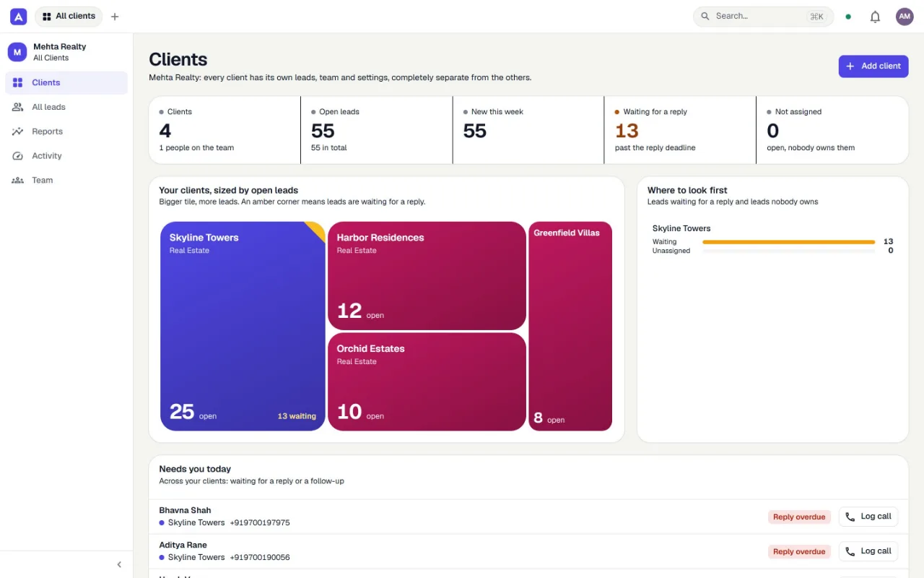
Task: Click the All leads people icon
Action: [18, 107]
